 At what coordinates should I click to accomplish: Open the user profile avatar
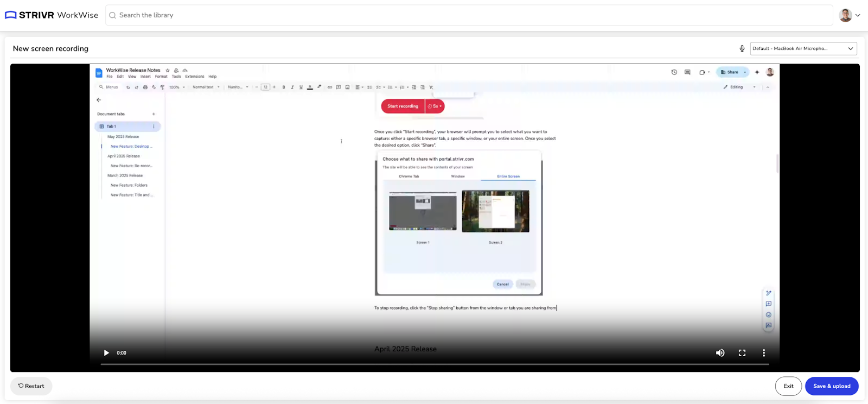[x=845, y=15]
